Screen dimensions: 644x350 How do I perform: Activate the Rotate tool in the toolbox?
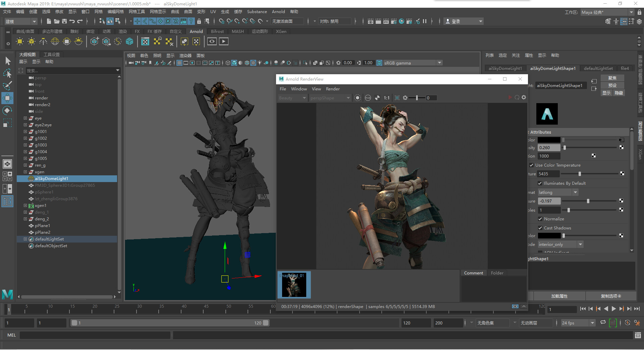[7, 111]
